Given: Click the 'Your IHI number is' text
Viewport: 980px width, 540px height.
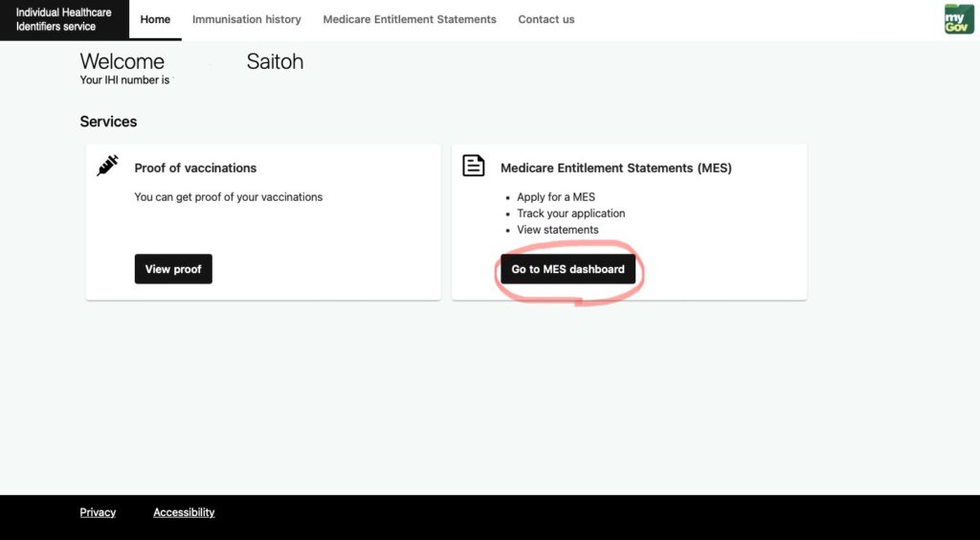Looking at the screenshot, I should point(124,80).
